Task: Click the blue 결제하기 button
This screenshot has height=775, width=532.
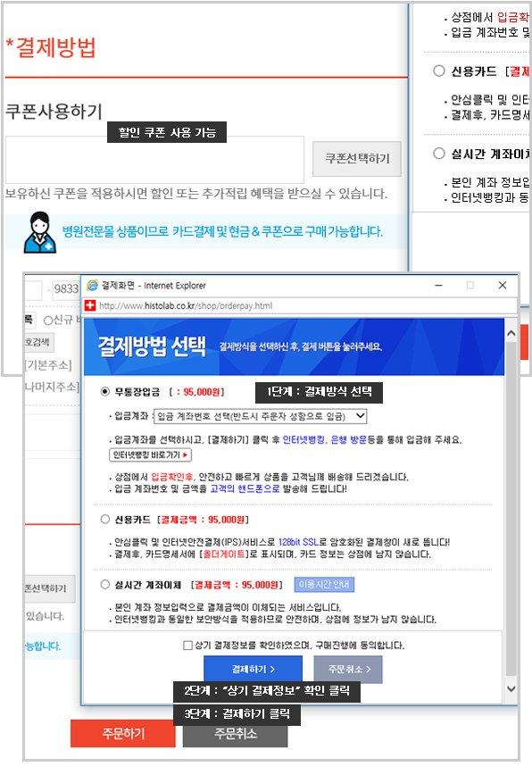Action: [x=253, y=670]
